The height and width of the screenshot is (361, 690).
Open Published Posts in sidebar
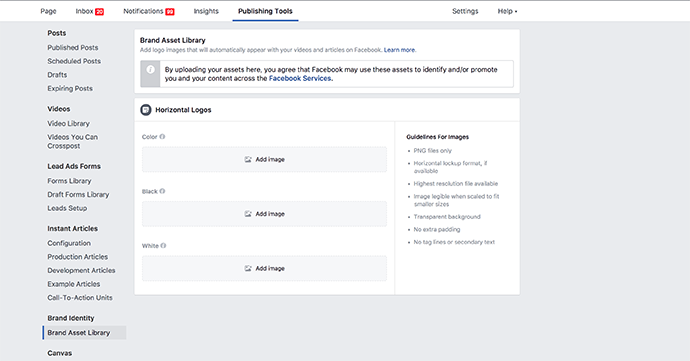coord(73,48)
